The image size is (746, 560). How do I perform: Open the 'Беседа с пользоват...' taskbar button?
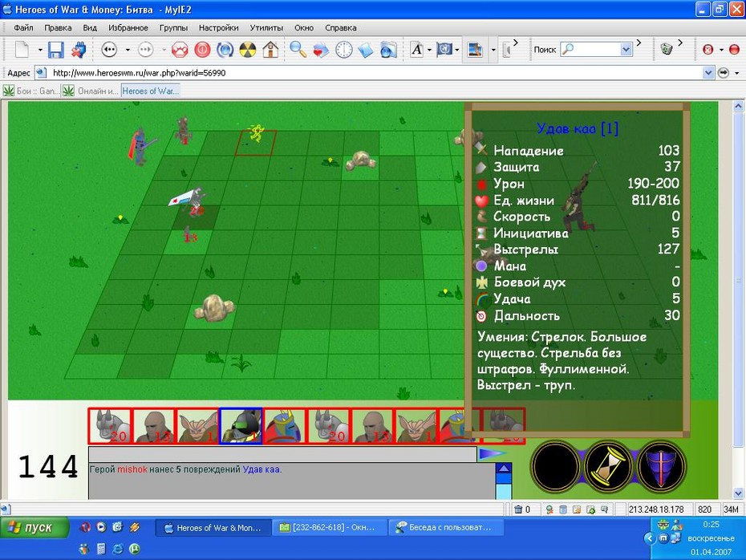(445, 528)
